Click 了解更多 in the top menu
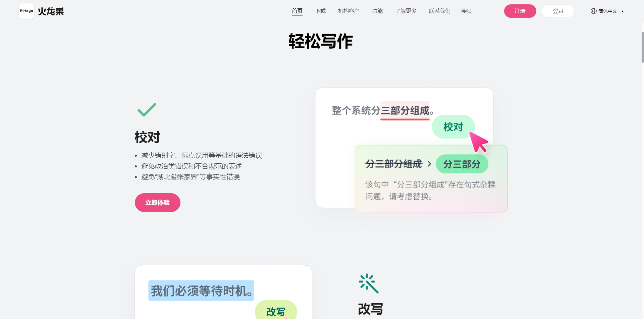This screenshot has height=319, width=644. (406, 11)
